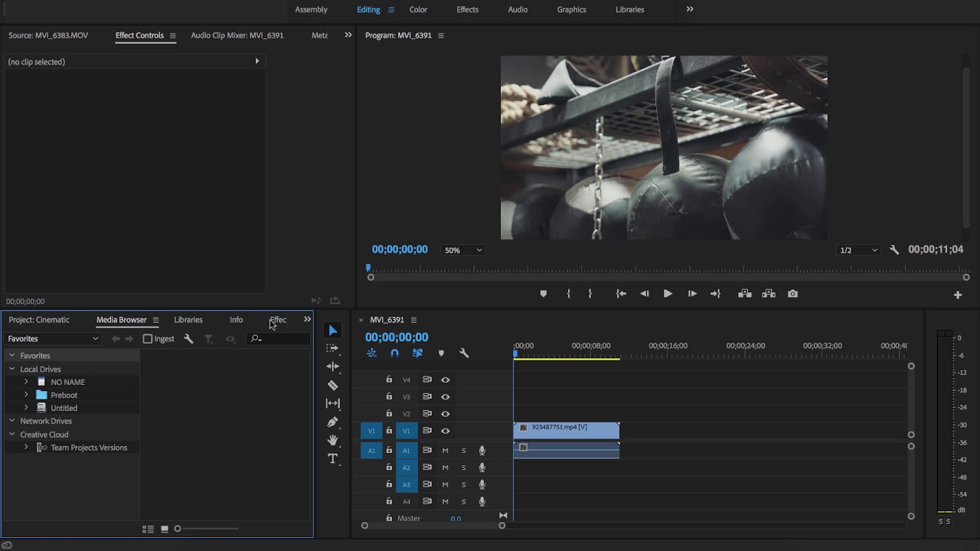Screen dimensions: 980x551
Task: Click the timeline Add Marker icon
Action: pyautogui.click(x=441, y=353)
